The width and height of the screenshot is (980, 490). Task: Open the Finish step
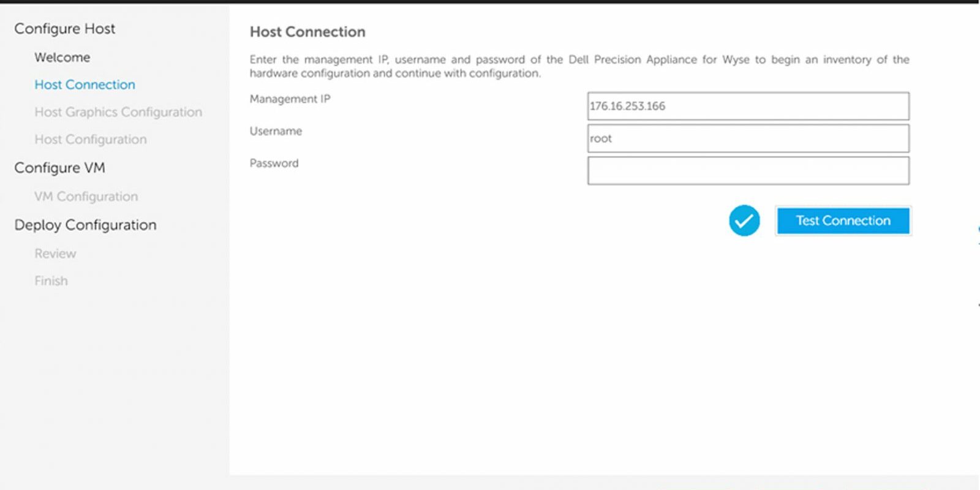click(x=51, y=281)
